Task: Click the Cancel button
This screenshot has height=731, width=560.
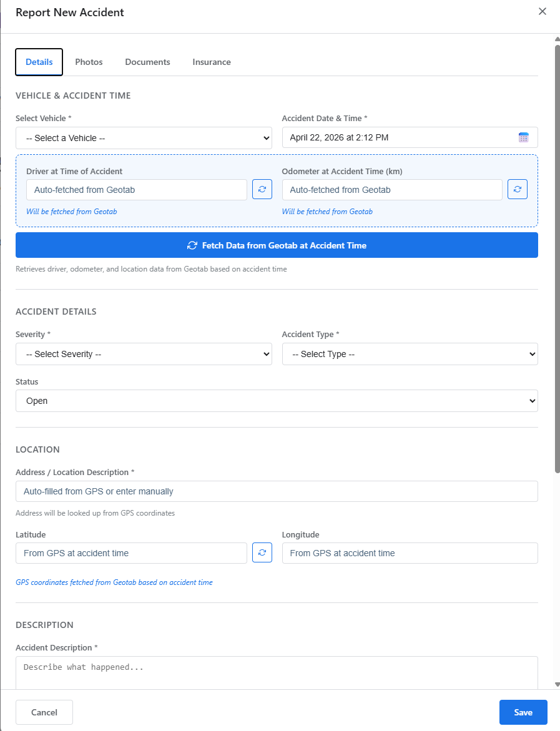Action: (x=44, y=712)
